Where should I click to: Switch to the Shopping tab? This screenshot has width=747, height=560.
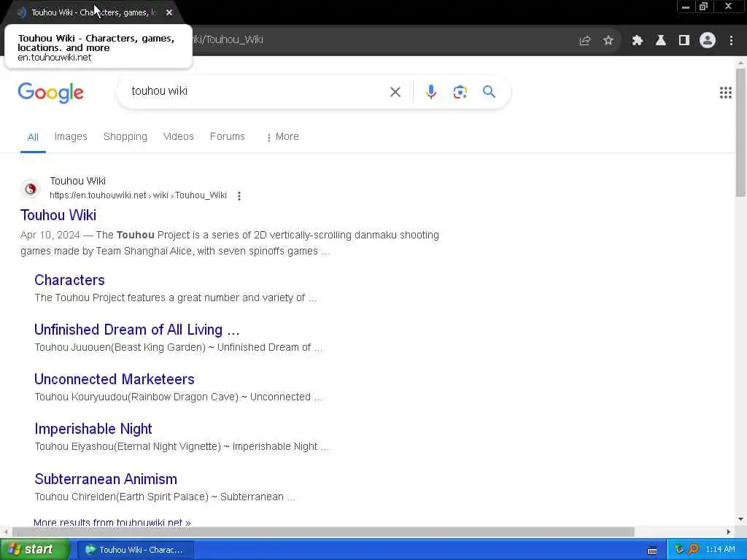(x=125, y=136)
